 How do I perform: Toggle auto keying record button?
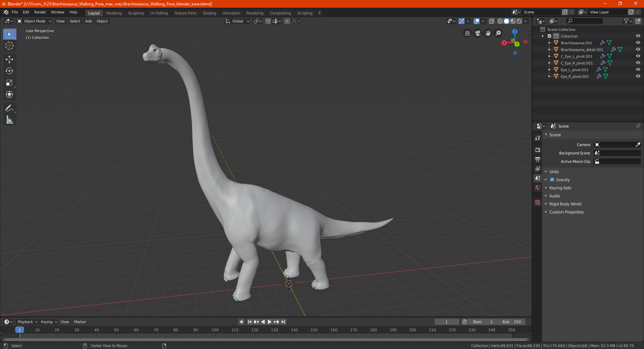[241, 322]
